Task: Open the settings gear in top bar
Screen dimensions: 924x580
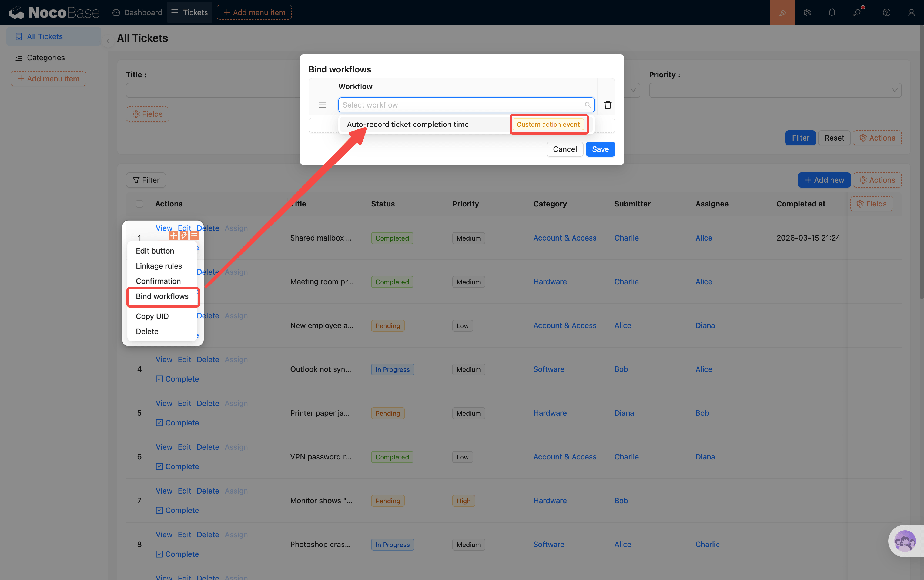Action: (807, 13)
